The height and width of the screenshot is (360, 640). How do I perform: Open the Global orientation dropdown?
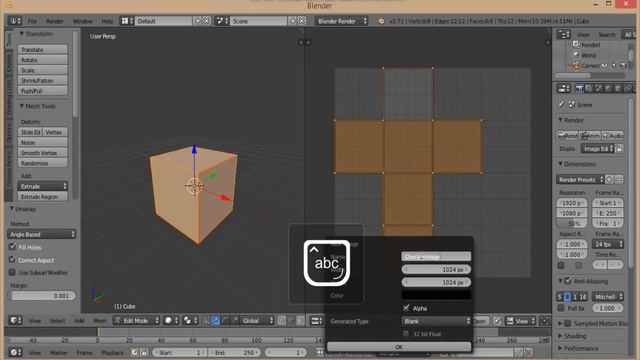[x=256, y=321]
